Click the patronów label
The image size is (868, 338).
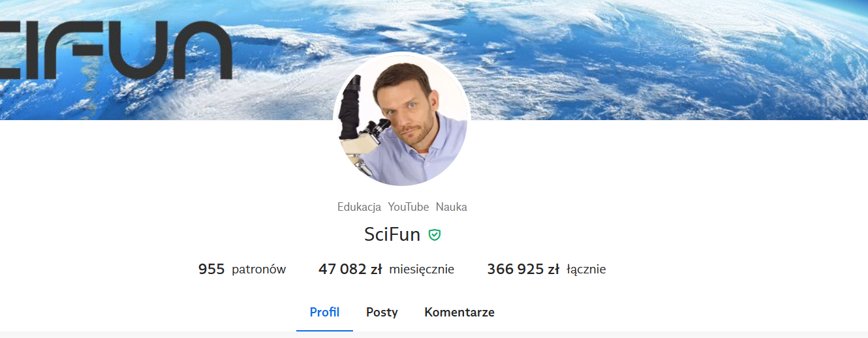tap(259, 269)
